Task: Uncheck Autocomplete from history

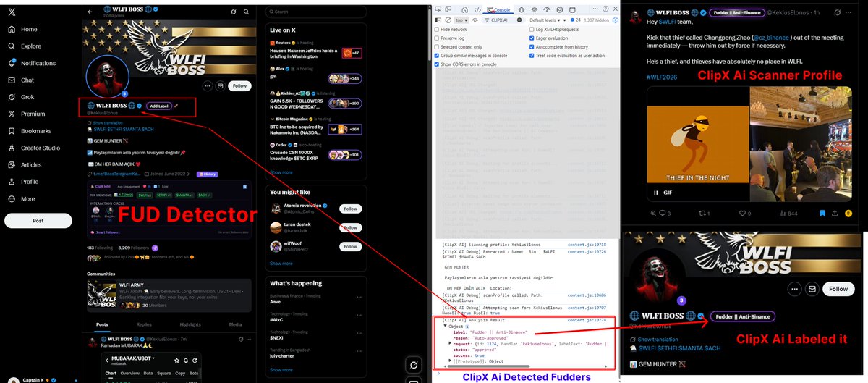Action: coord(532,47)
